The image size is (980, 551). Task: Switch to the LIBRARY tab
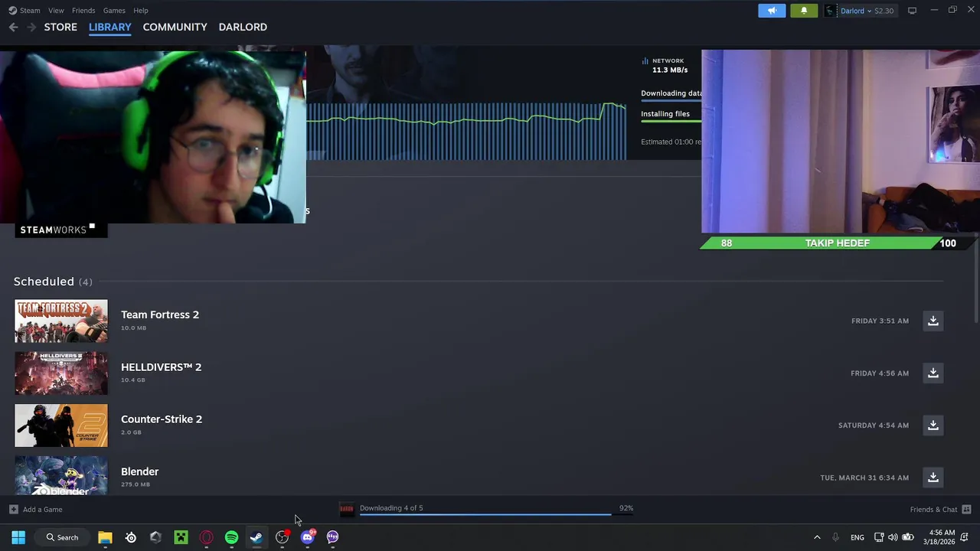[110, 27]
